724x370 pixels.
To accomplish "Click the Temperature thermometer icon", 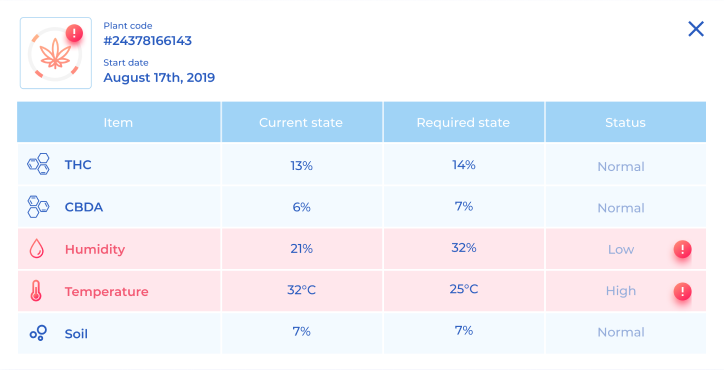I will (36, 291).
